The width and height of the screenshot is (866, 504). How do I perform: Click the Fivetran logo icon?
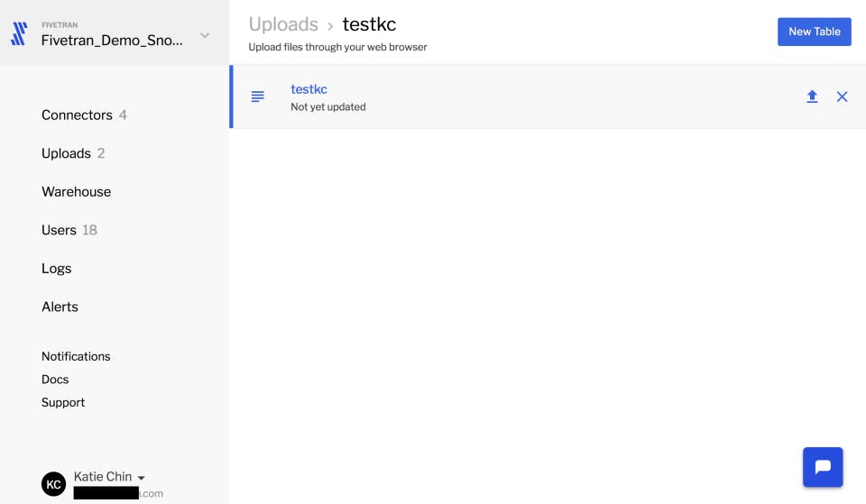coord(19,33)
